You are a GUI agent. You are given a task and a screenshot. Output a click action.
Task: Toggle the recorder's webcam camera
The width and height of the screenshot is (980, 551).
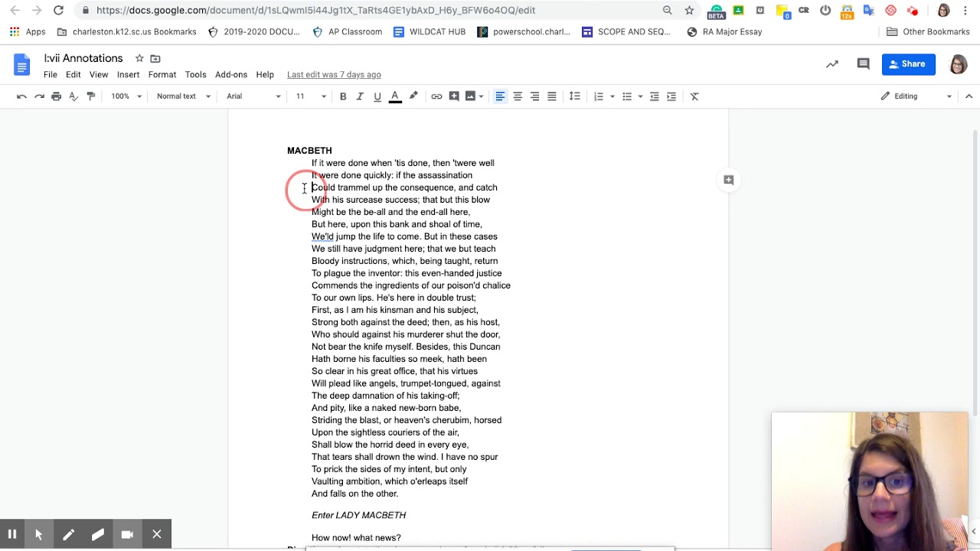tap(127, 534)
